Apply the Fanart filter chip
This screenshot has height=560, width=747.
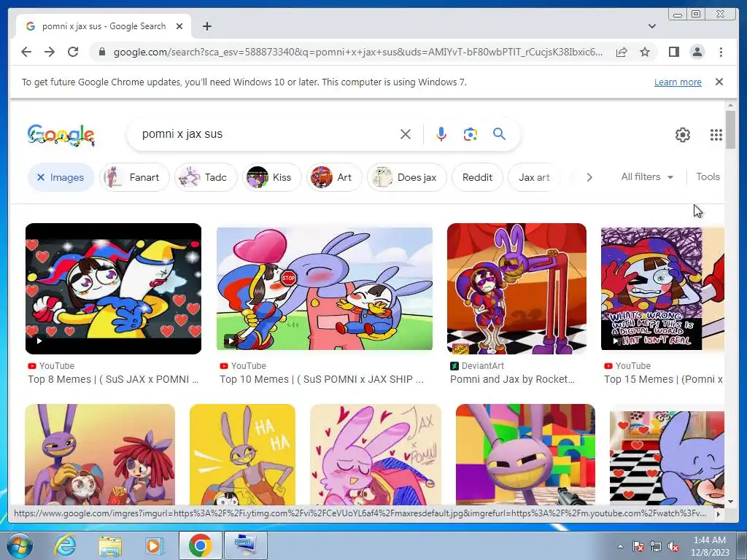[134, 177]
